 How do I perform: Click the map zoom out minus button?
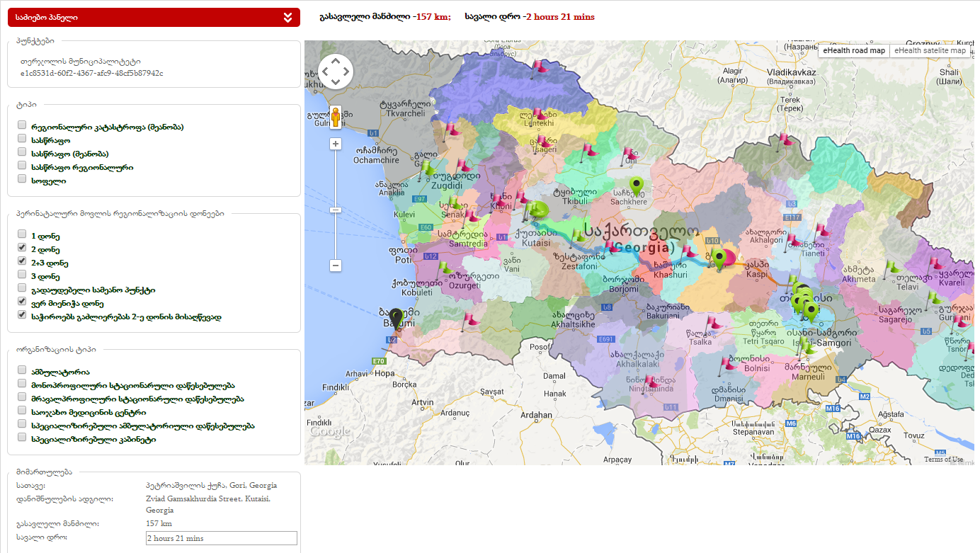click(x=336, y=266)
